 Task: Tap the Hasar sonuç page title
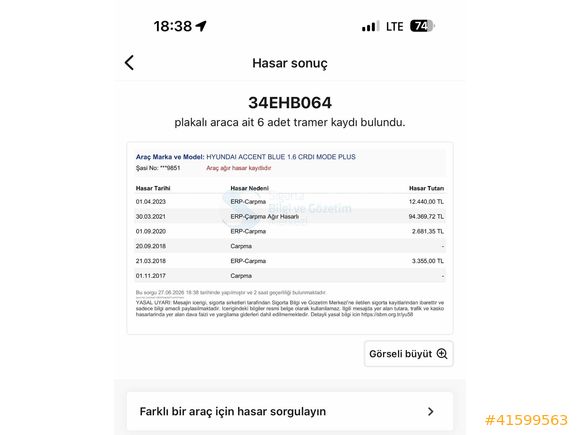click(290, 63)
